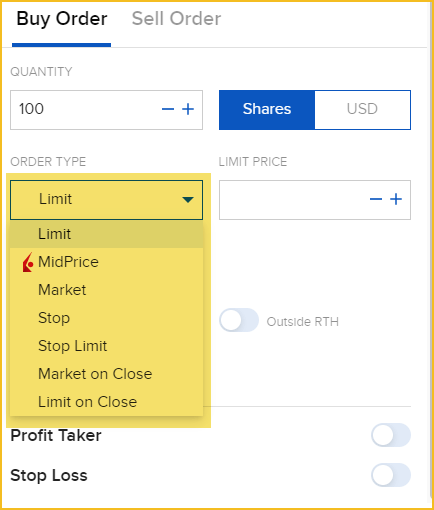This screenshot has width=434, height=510.
Task: Decrease the limit price with minus icon
Action: [x=376, y=199]
